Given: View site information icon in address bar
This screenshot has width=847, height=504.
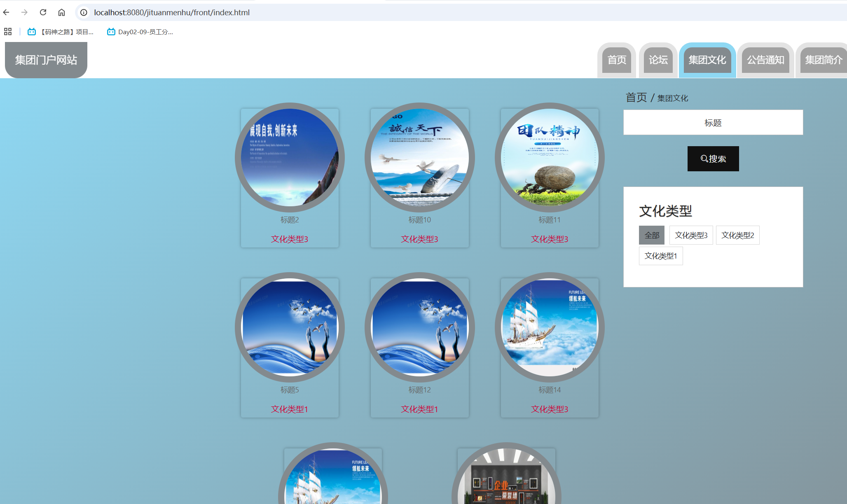Looking at the screenshot, I should pyautogui.click(x=84, y=12).
